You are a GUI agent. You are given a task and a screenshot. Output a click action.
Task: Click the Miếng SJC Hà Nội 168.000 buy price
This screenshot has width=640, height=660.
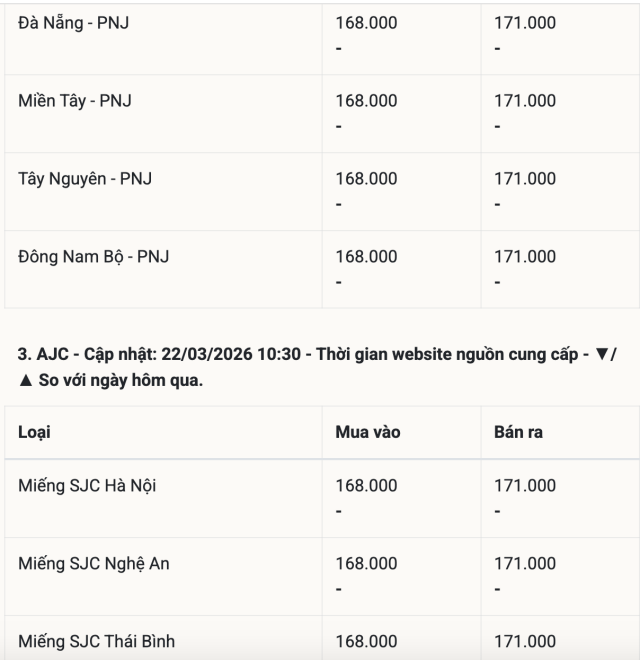point(366,486)
